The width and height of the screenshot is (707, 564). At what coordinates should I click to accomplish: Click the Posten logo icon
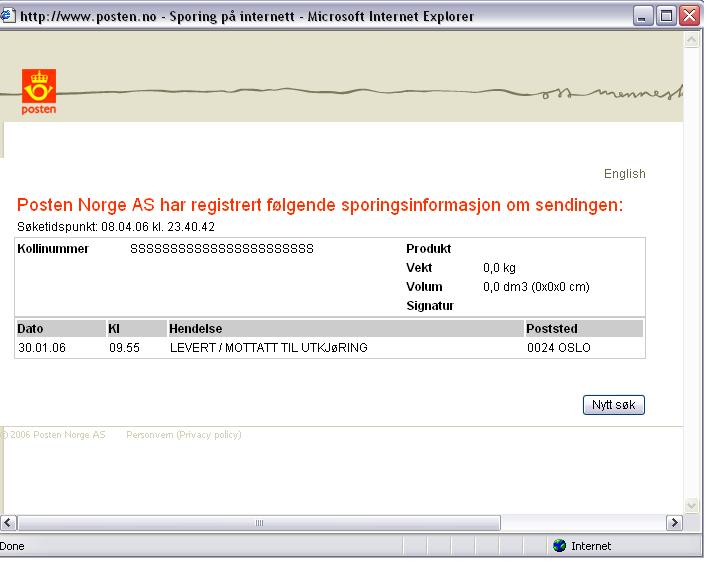[x=39, y=92]
